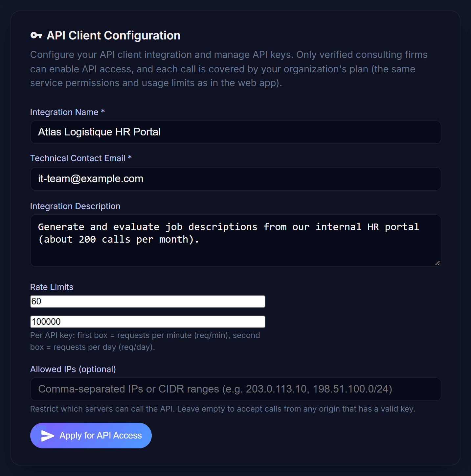
Task: Click the Rate Limits label
Action: coord(52,287)
